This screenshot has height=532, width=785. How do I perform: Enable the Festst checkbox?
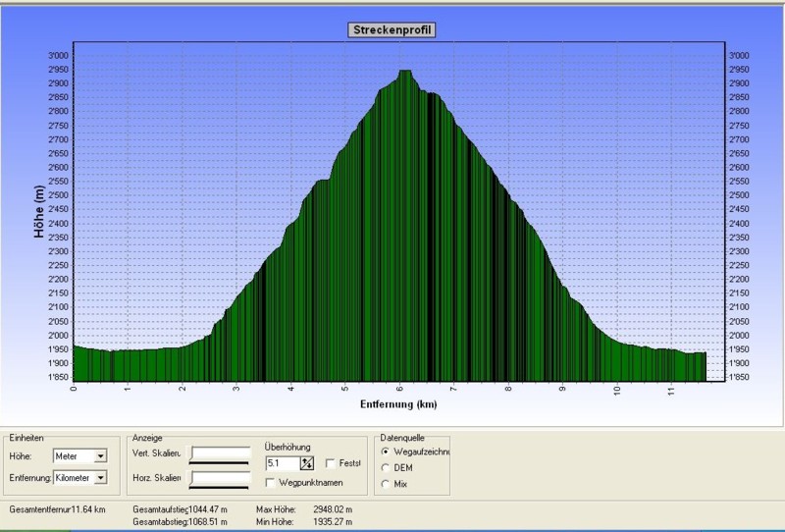[331, 463]
